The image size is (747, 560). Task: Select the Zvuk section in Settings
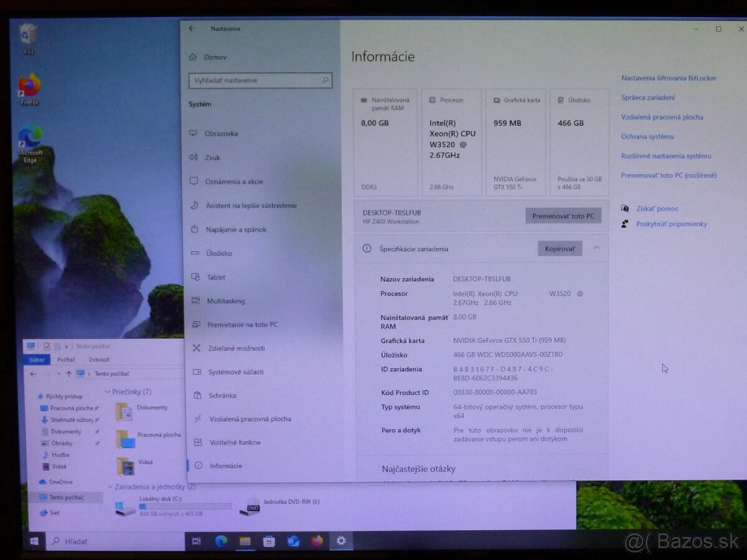pyautogui.click(x=212, y=157)
